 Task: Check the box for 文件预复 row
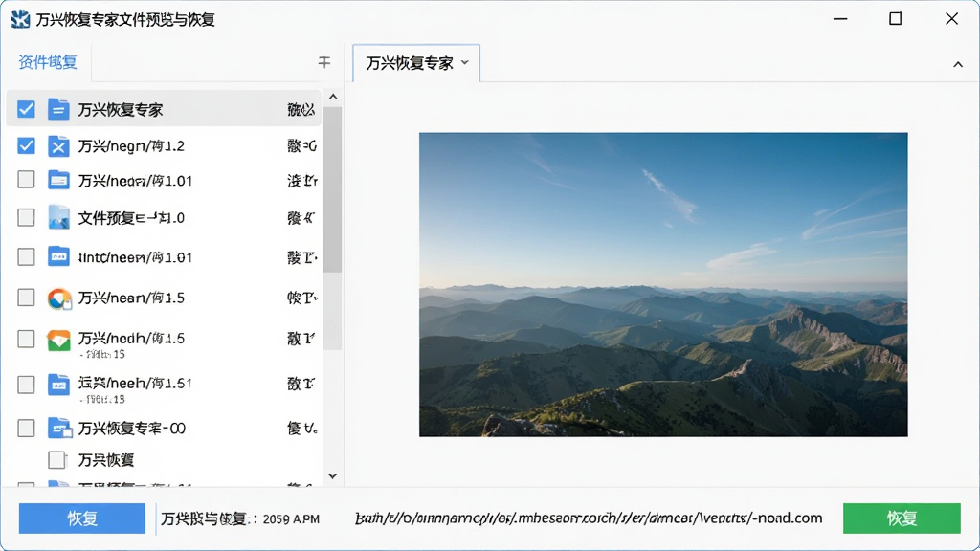point(26,217)
